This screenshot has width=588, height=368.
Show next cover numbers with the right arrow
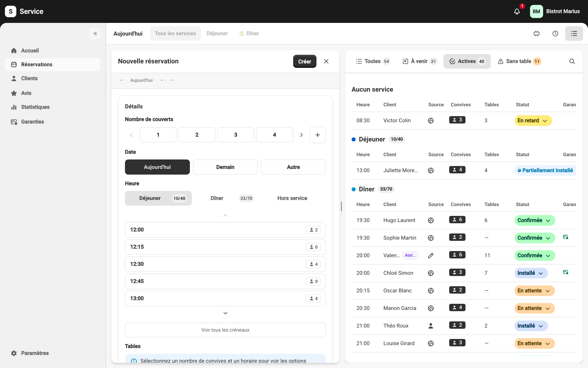[x=301, y=135]
